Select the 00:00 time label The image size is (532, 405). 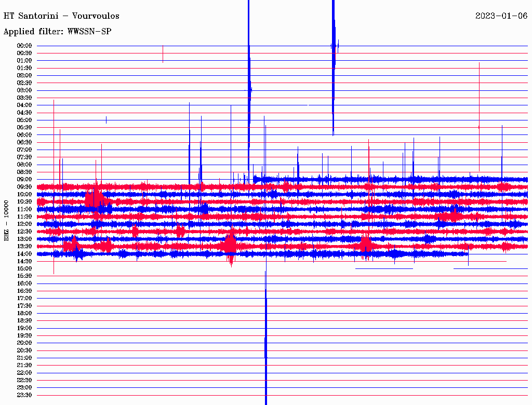click(24, 46)
